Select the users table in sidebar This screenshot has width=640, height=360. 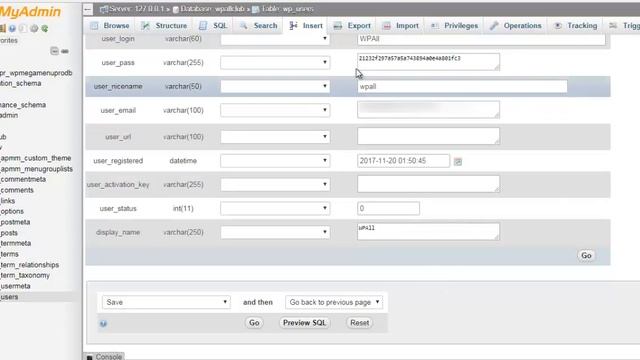coord(9,297)
